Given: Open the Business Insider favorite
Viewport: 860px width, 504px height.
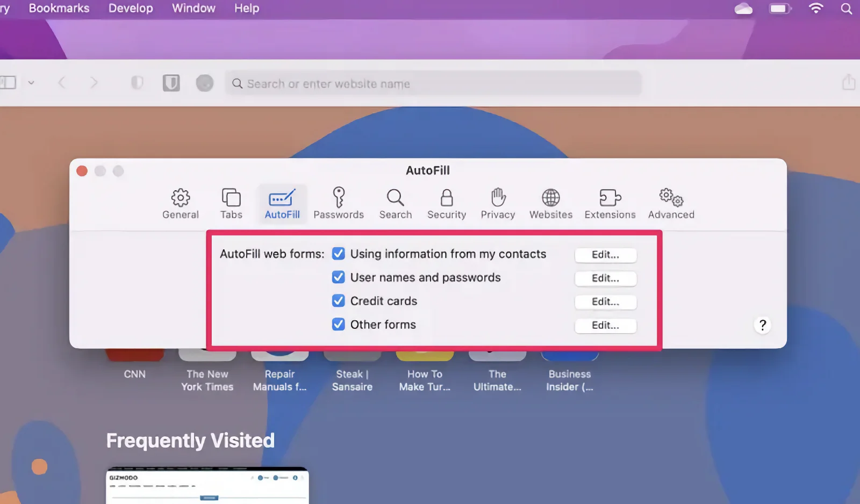Looking at the screenshot, I should point(570,371).
